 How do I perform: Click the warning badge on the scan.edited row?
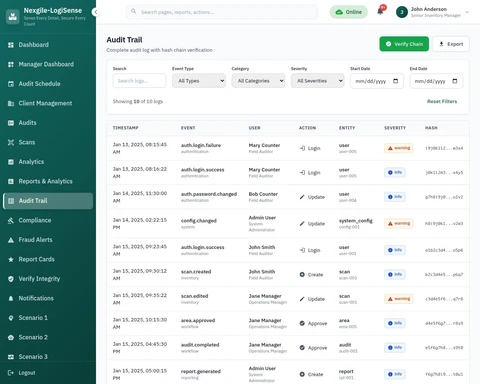click(x=399, y=299)
